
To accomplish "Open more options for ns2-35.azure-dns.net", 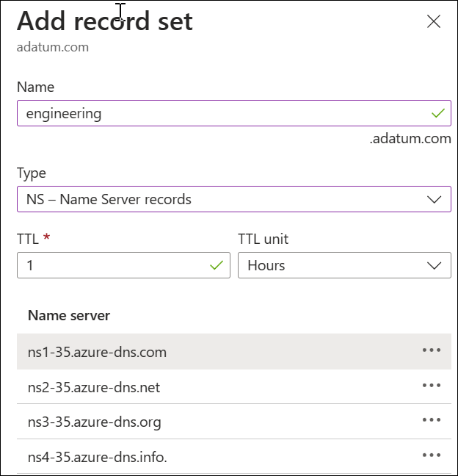I will point(432,386).
